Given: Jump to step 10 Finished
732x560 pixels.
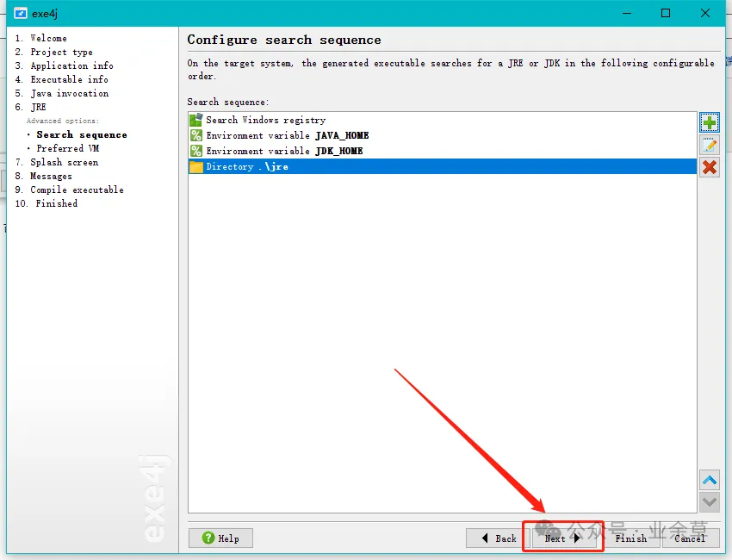Looking at the screenshot, I should click(x=47, y=203).
